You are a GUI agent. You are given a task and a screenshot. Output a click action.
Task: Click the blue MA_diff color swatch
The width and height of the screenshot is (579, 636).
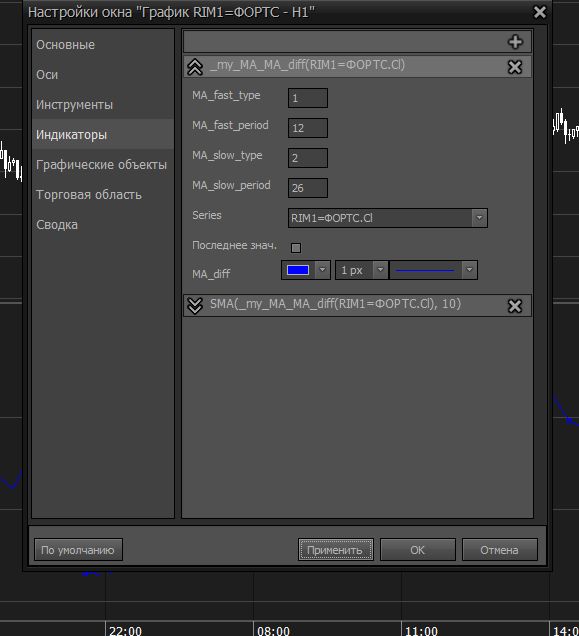point(298,270)
